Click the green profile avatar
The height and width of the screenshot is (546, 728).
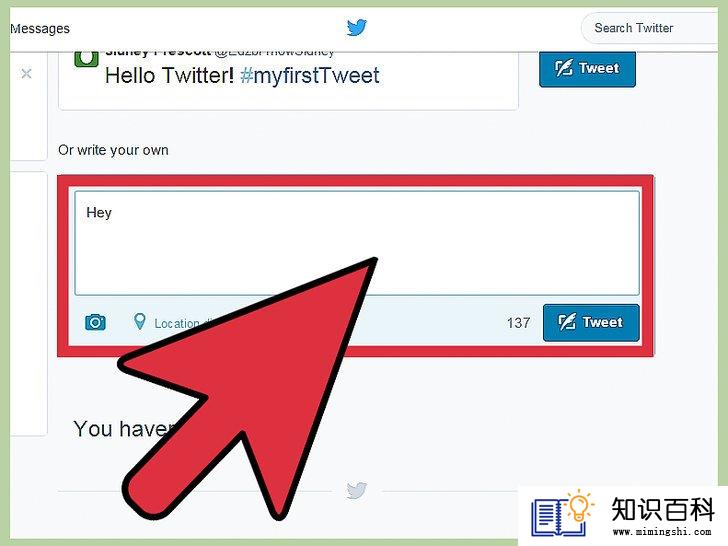[86, 59]
